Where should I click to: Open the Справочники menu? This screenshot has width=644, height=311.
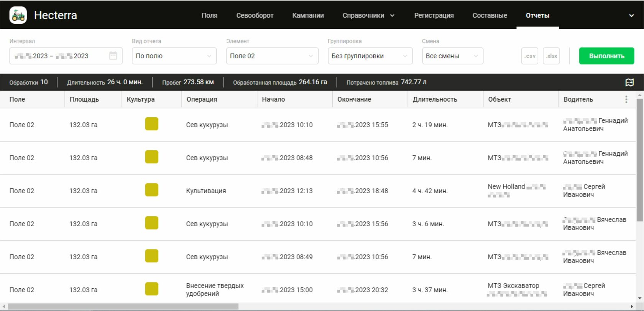[x=368, y=15]
